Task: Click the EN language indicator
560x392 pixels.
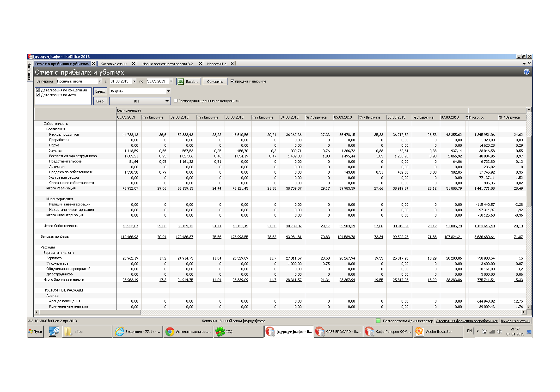Action: coord(469,331)
